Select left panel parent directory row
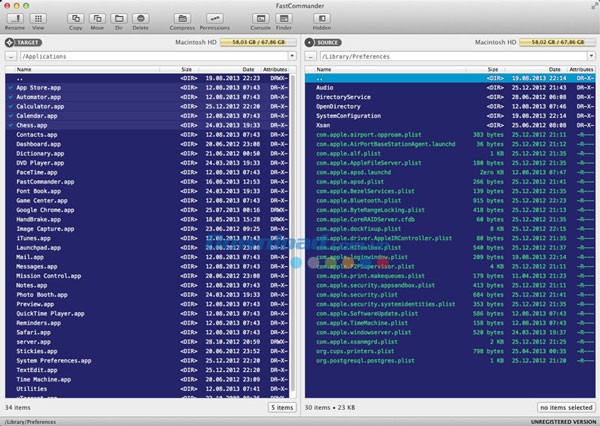 tap(147, 78)
